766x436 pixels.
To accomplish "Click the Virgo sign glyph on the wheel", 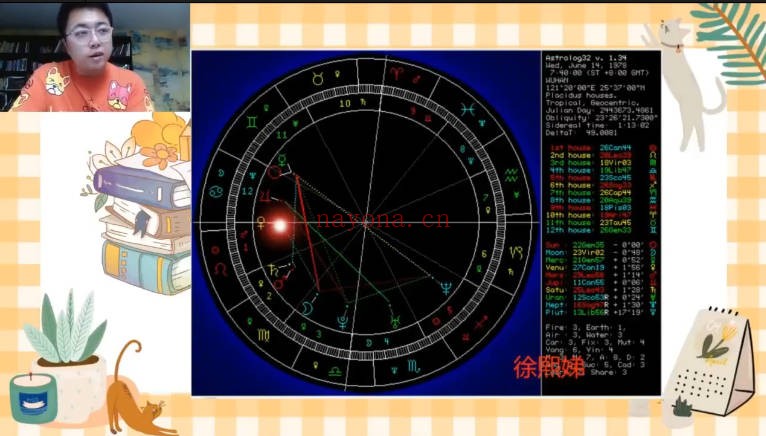I will (263, 335).
